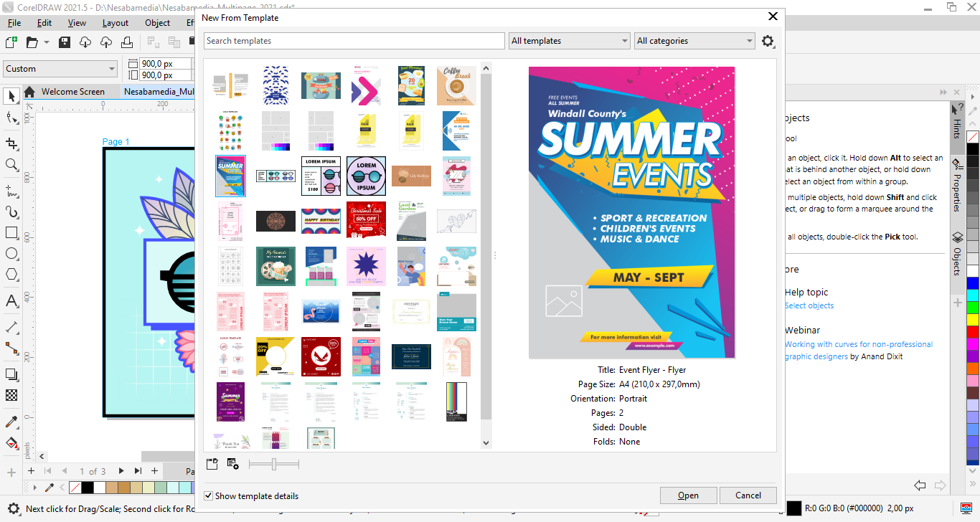Select the Crop tool
Screen dimensions: 980x522
coord(11,143)
